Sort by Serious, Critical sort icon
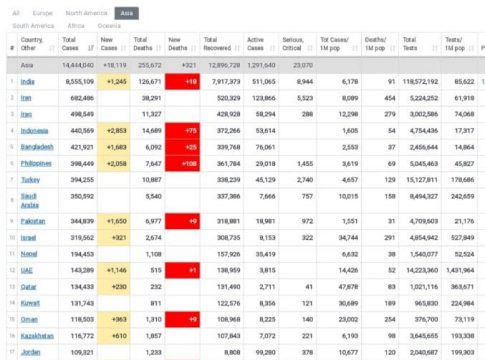Image resolution: width=485 pixels, height=360 pixels. coord(310,48)
